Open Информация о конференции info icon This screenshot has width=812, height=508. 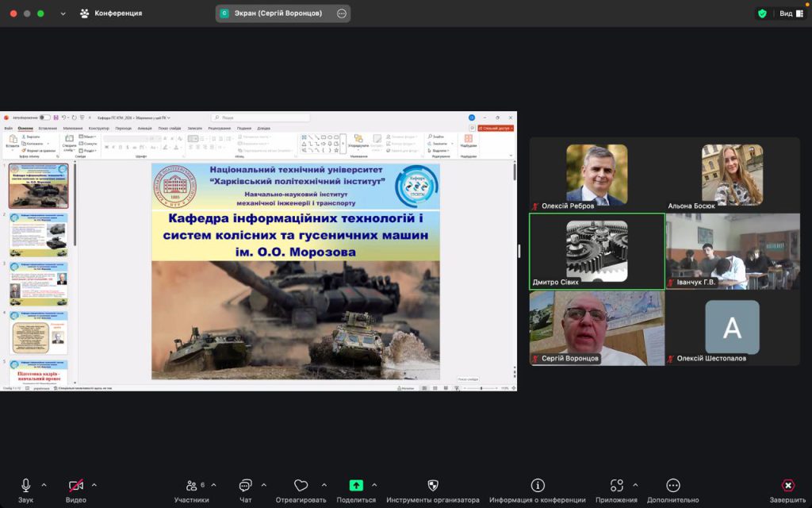pos(538,486)
